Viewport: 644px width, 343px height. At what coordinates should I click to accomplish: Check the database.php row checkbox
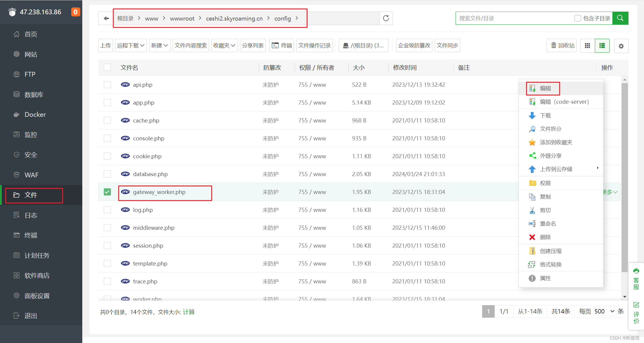[107, 174]
